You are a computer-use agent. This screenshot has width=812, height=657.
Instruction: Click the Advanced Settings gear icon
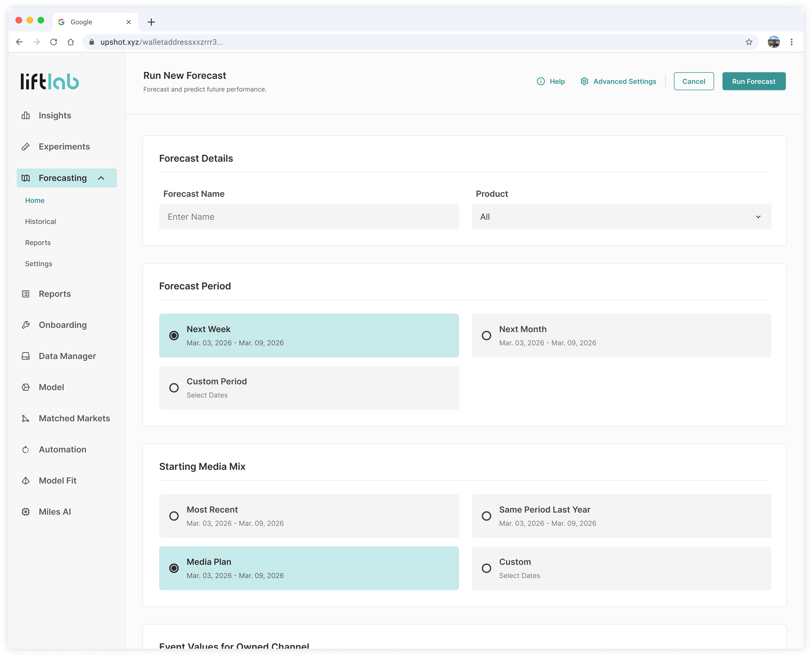coord(584,81)
